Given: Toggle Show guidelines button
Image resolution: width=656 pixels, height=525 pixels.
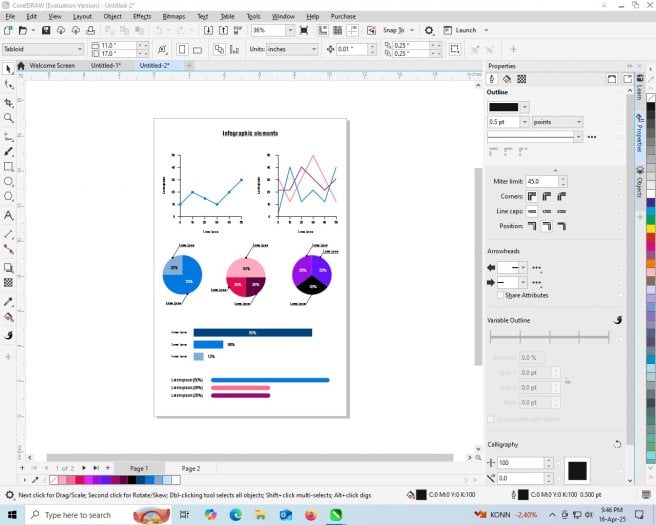Looking at the screenshot, I should tap(353, 30).
